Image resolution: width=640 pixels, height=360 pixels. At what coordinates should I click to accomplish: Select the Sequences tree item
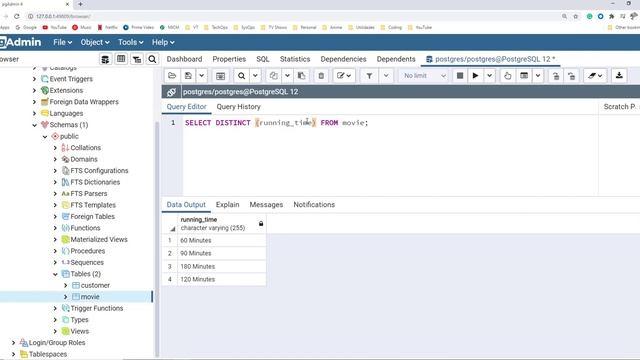pos(87,262)
